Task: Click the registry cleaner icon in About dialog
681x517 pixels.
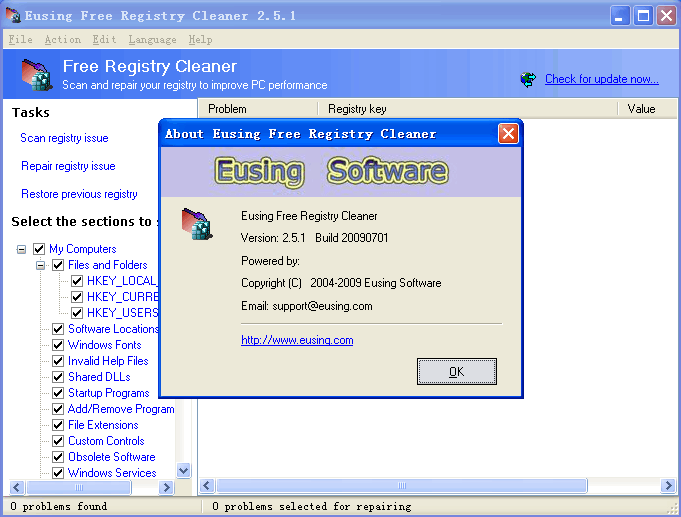Action: tap(197, 224)
